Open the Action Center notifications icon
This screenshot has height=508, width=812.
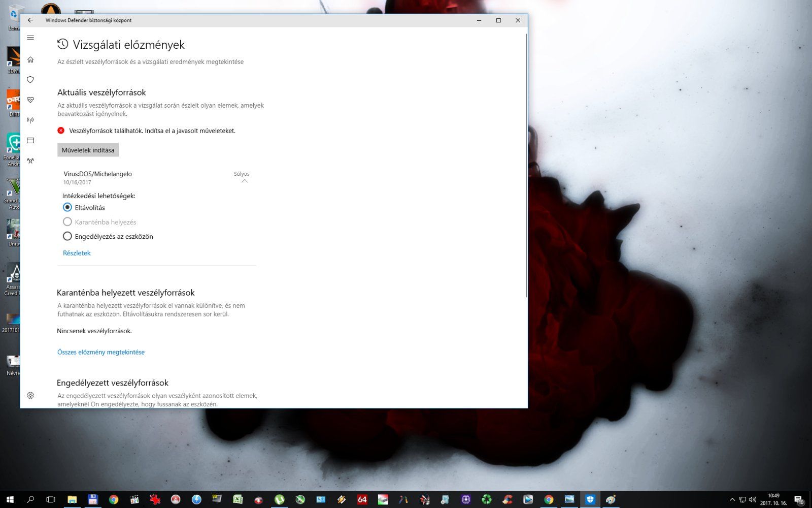tap(798, 500)
